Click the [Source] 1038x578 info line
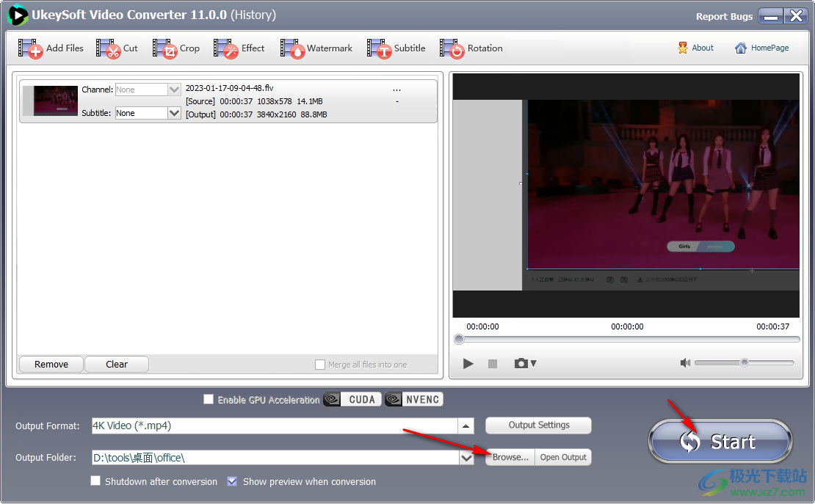 [x=254, y=101]
